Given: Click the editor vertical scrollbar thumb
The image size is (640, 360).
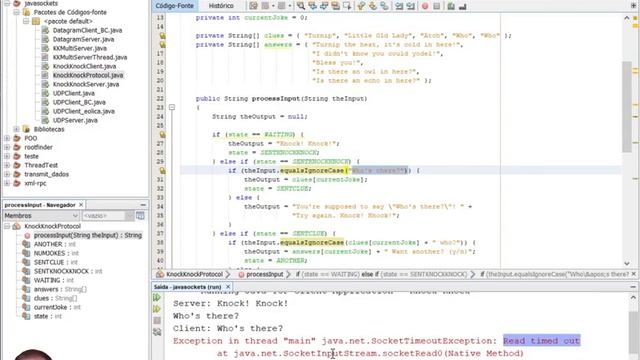Looking at the screenshot, I should tap(627, 107).
